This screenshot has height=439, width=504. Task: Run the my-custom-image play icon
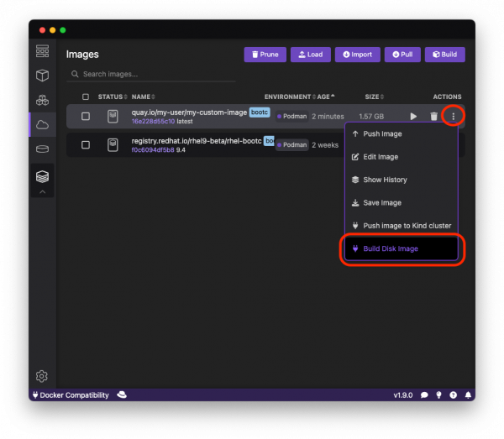pos(413,116)
